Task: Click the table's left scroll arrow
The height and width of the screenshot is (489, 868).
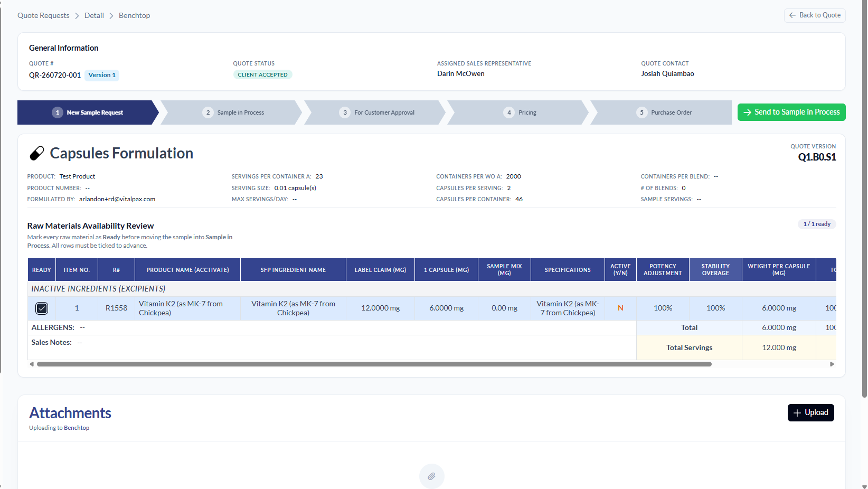Action: (32, 364)
